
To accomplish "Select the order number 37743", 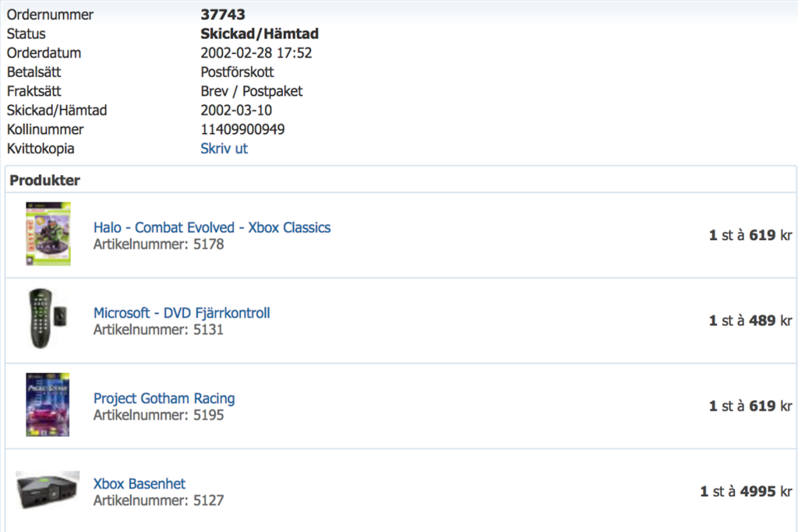I will pos(223,14).
